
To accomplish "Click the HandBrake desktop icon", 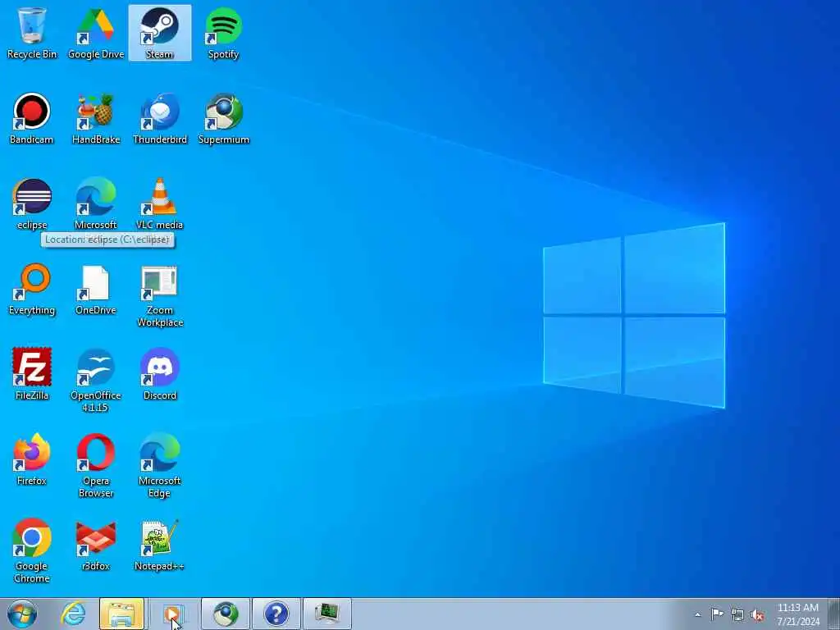I will point(96,118).
